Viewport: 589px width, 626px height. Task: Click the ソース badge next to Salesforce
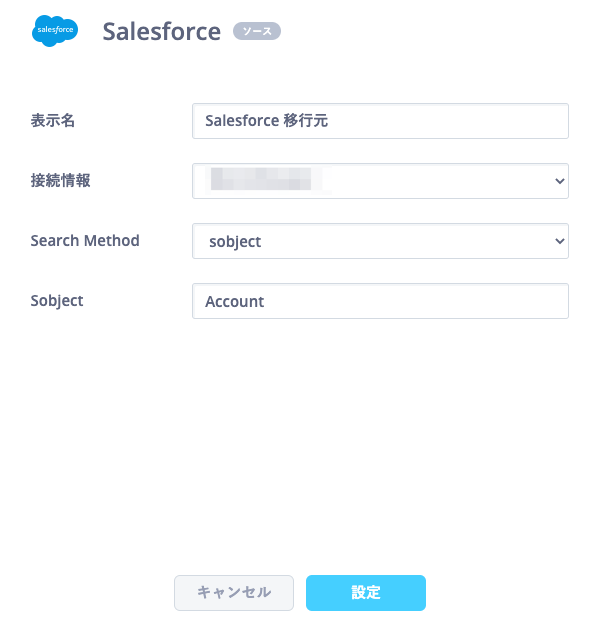tap(257, 31)
